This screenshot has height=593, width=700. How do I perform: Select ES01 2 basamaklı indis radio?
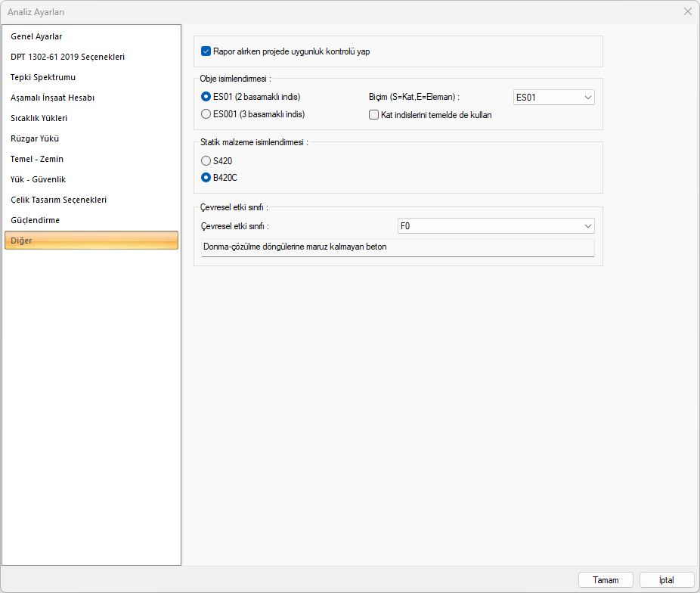206,97
